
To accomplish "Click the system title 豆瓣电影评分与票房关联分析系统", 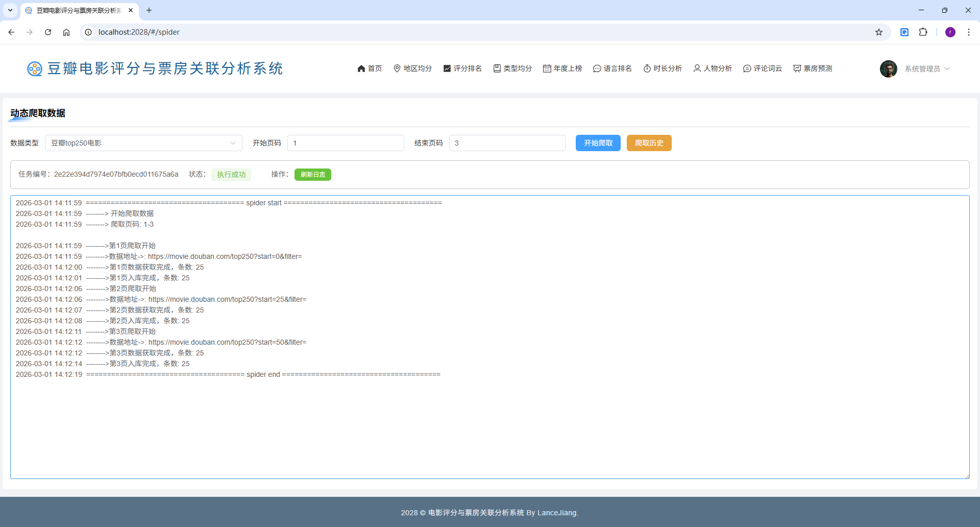I will pos(165,68).
